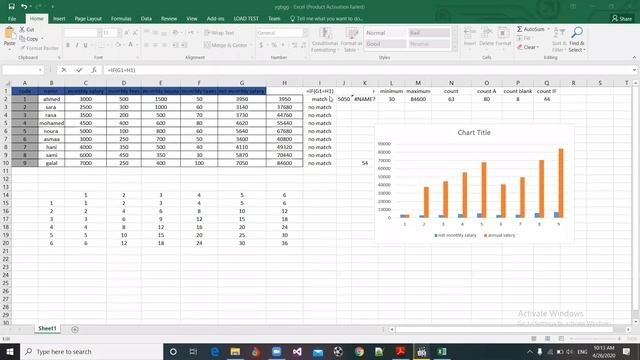
Task: Apply the Normal cell style
Action: [x=385, y=33]
